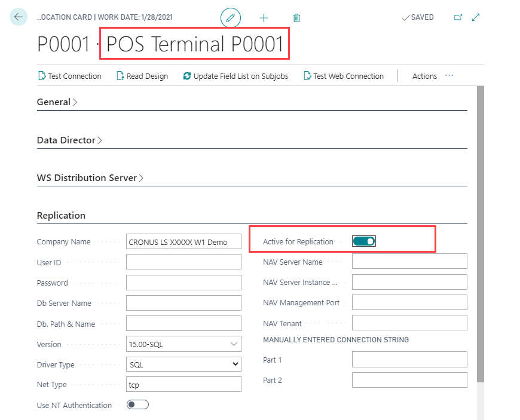The height and width of the screenshot is (420, 520).
Task: Show more options ellipsis menu
Action: click(449, 76)
